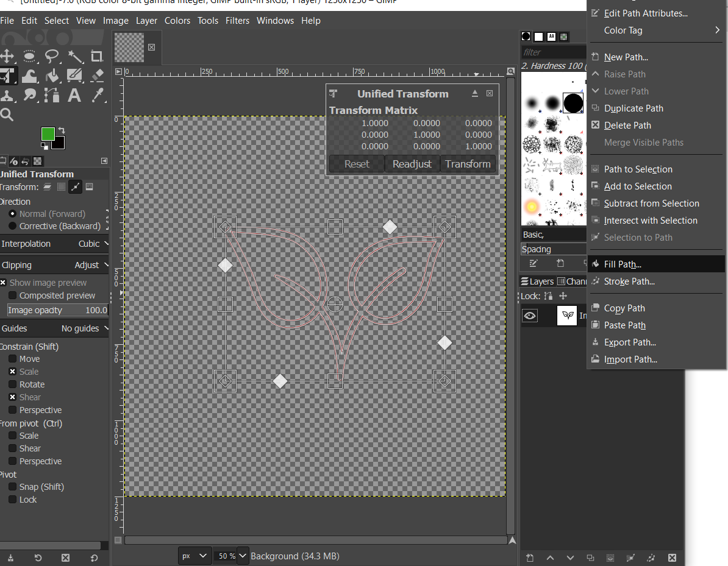Swap foreground and background colors
Screen dimensions: 728x566
61,130
